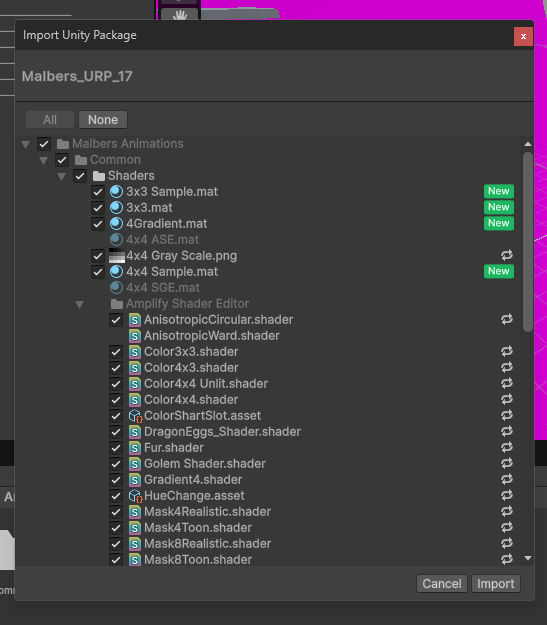
Task: Click the 3x3 Sample.mat material icon
Action: (116, 192)
